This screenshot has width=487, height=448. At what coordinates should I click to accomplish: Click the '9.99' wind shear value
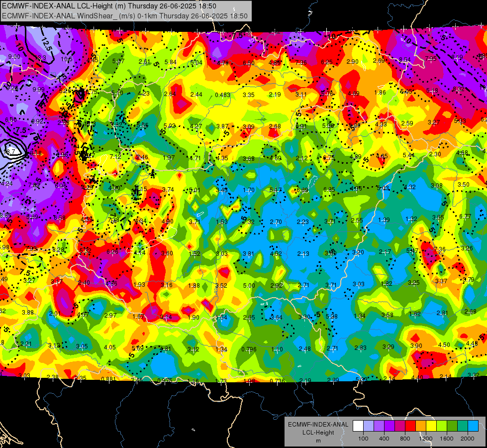point(38,90)
